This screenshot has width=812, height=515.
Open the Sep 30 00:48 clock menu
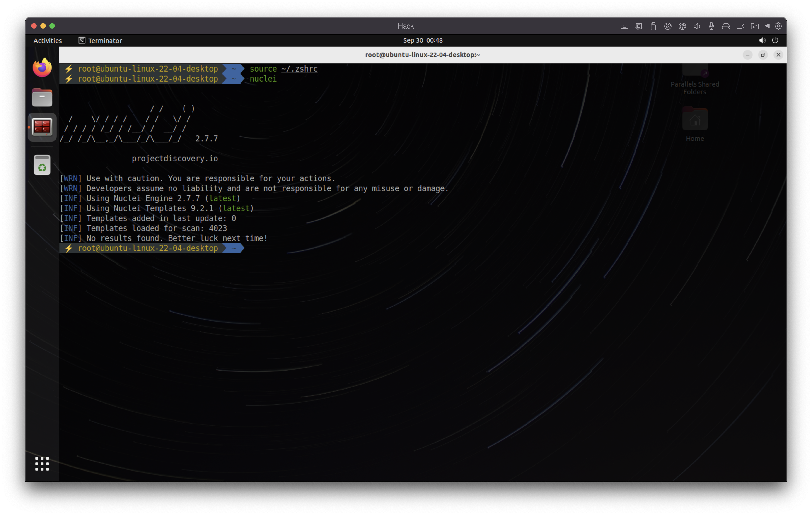pyautogui.click(x=423, y=41)
